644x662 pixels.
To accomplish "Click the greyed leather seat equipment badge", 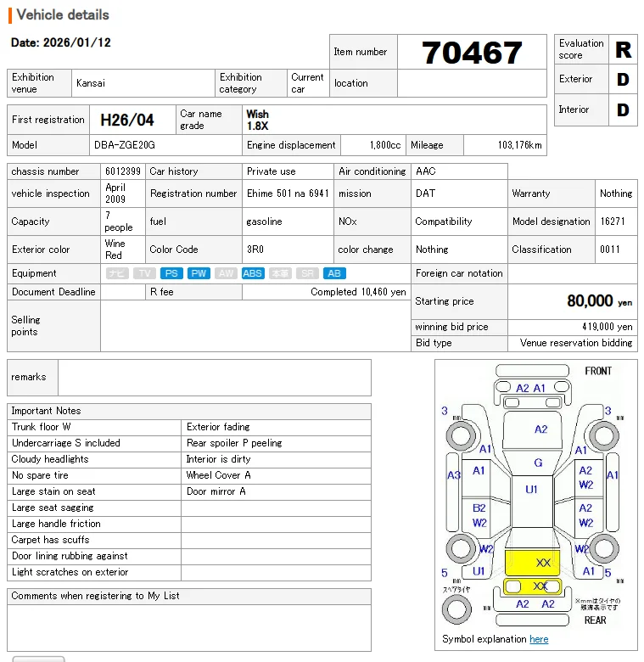I will pyautogui.click(x=280, y=273).
